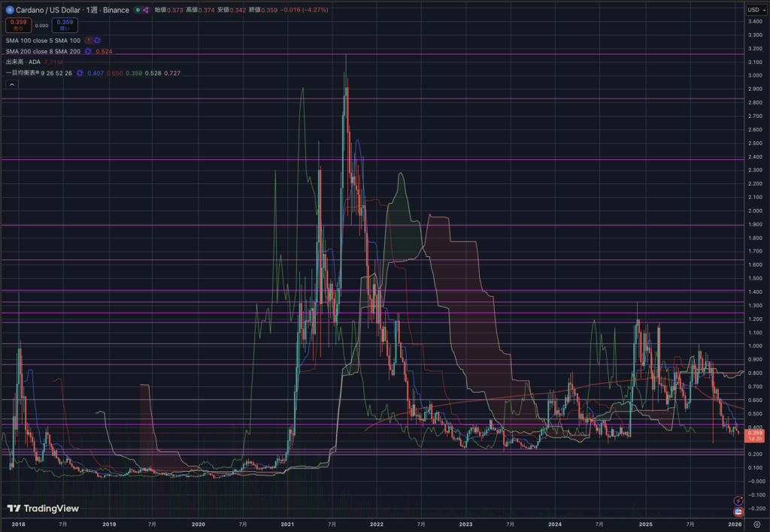
Task: Open the TradingView logo link
Action: (x=37, y=508)
